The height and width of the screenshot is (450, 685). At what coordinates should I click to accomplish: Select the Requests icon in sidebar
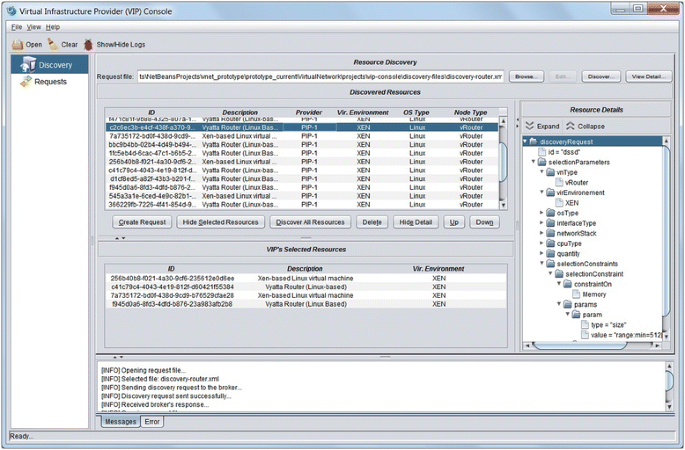tap(26, 81)
